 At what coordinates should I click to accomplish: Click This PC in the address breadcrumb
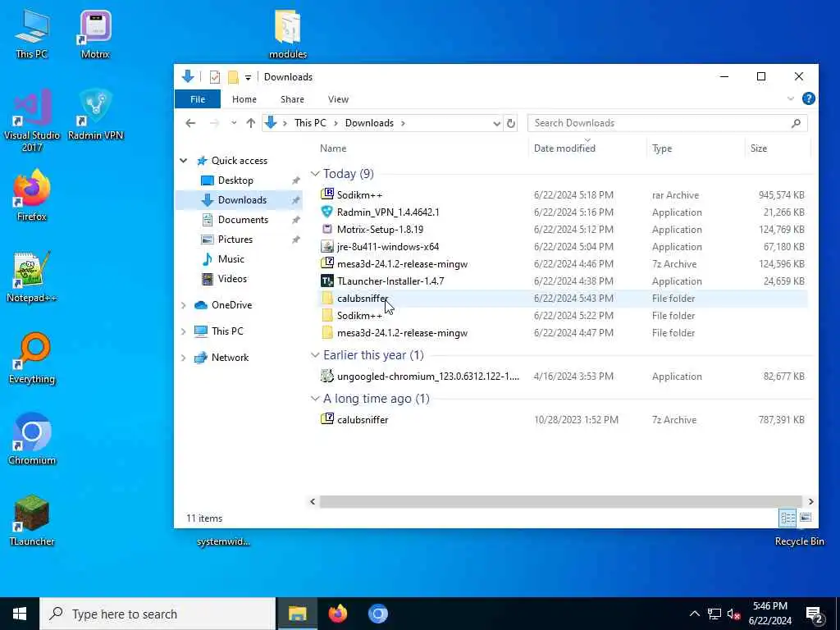(x=310, y=123)
